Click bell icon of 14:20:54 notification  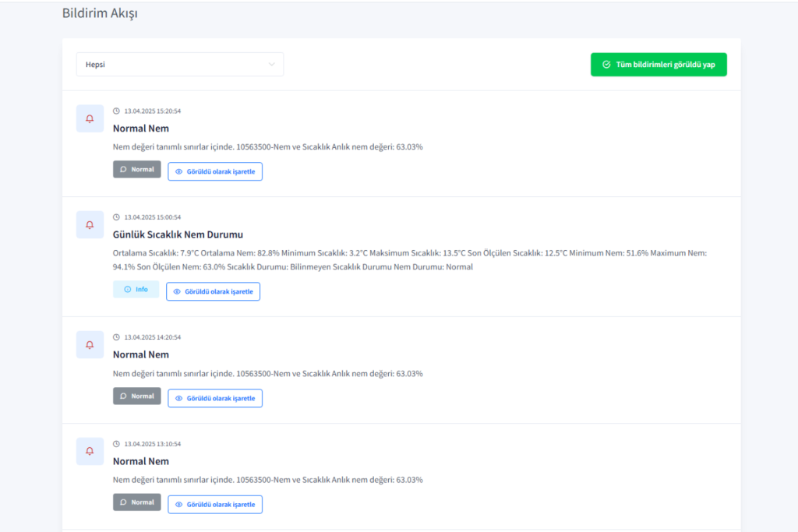90,344
